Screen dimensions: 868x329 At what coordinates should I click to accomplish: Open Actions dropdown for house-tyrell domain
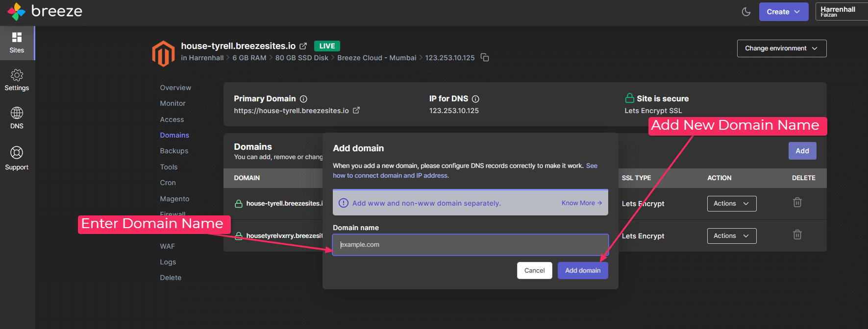[732, 204]
